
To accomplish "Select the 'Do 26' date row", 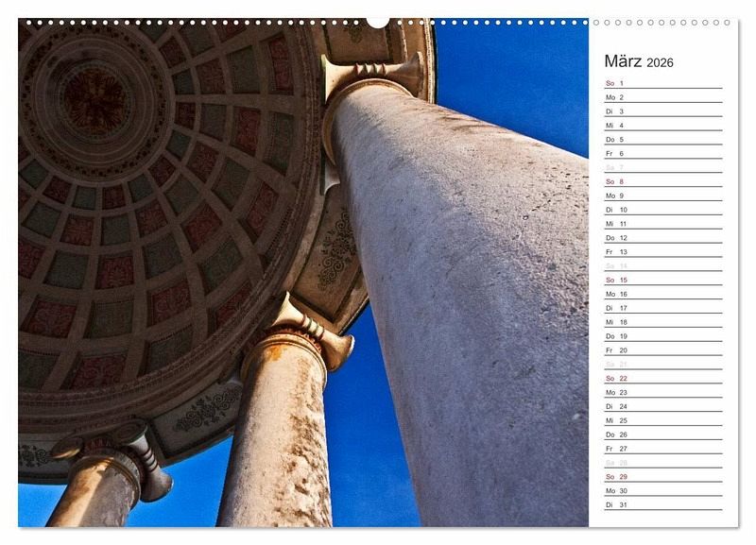I will 663,434.
